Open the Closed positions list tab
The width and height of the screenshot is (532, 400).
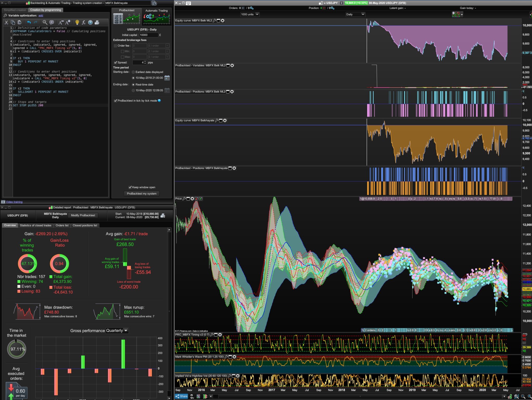pos(85,225)
